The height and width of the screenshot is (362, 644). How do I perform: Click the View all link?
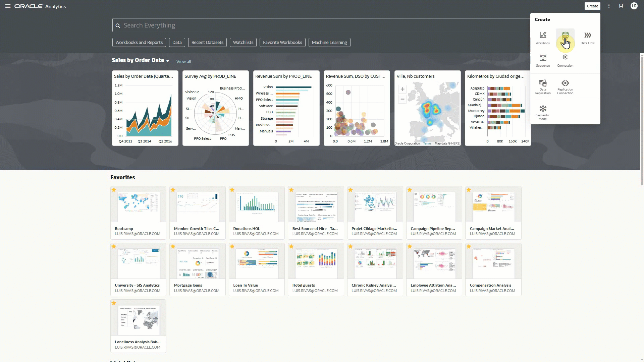183,62
